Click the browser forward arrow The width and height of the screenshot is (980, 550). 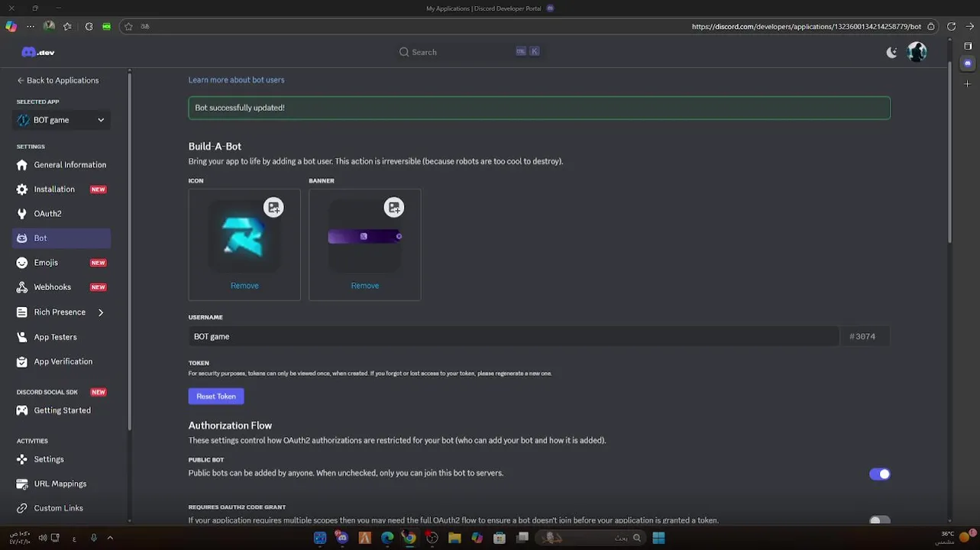(971, 26)
